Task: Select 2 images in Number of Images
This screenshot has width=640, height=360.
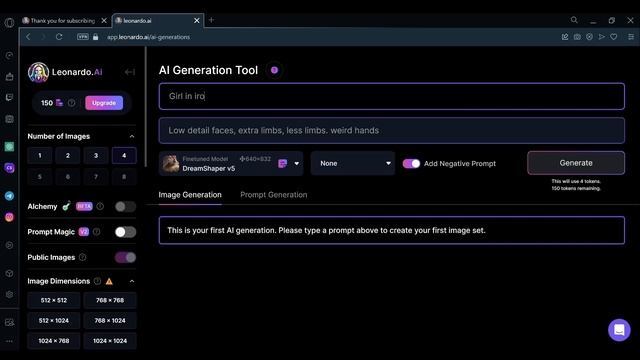Action: pos(68,156)
